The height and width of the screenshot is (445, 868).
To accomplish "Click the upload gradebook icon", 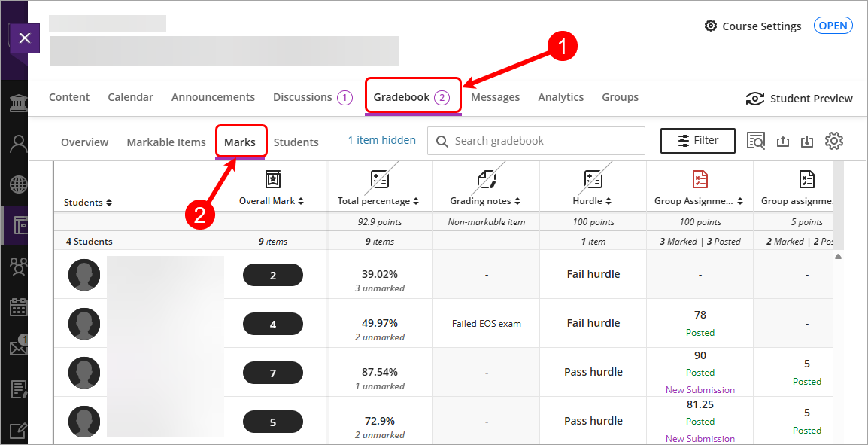I will tap(782, 141).
